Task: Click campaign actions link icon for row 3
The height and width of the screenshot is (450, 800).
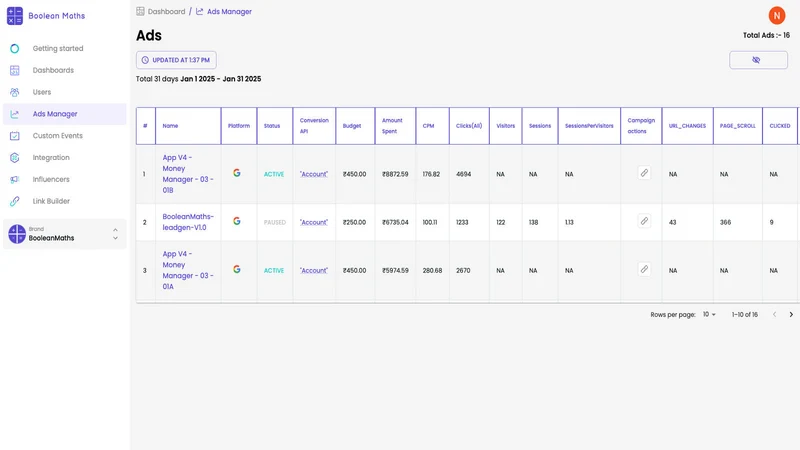Action: click(644, 269)
